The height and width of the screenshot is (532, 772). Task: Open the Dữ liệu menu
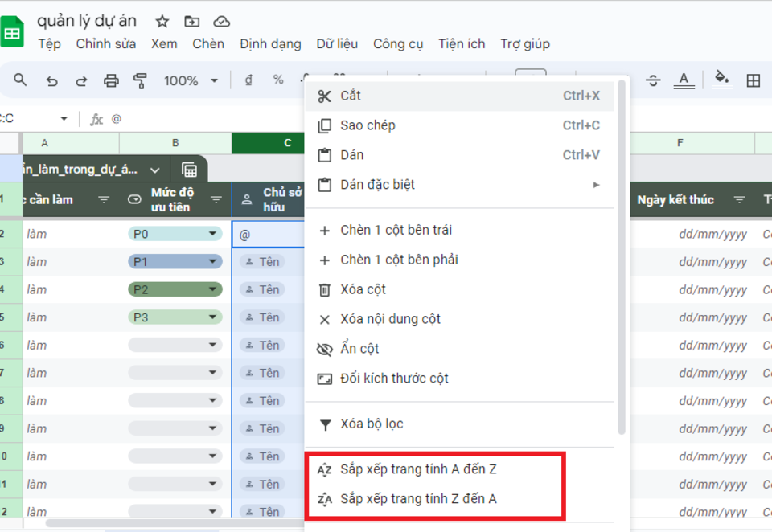click(337, 43)
